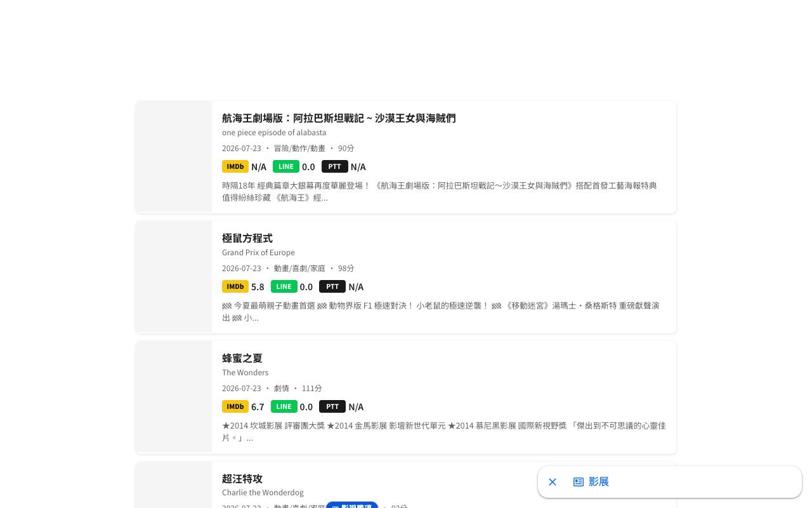Open movie title 超汪特攻
812x508 pixels.
coord(242,478)
